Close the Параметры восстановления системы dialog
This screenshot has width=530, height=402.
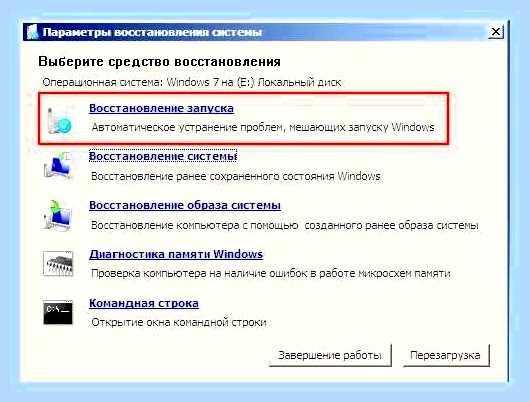[x=496, y=32]
